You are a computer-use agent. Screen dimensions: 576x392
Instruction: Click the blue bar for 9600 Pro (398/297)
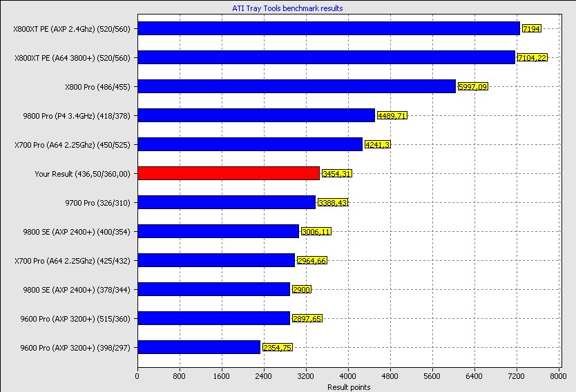pyautogui.click(x=199, y=347)
